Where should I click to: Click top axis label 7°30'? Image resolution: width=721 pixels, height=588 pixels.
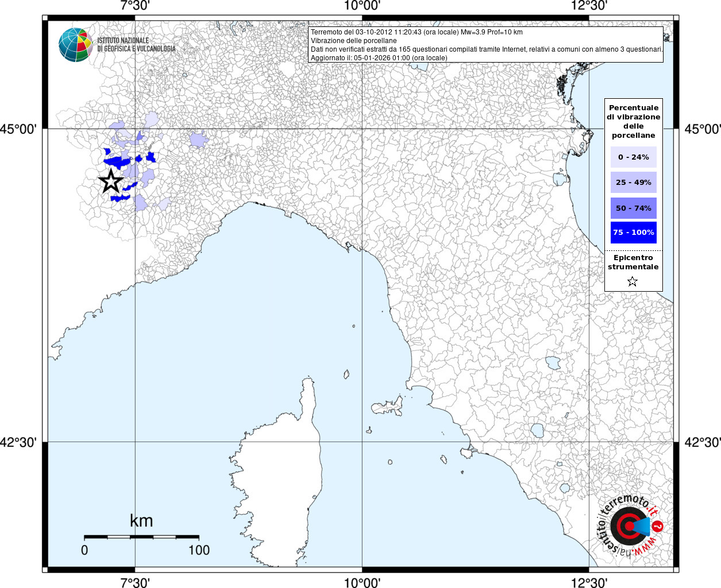coord(135,6)
